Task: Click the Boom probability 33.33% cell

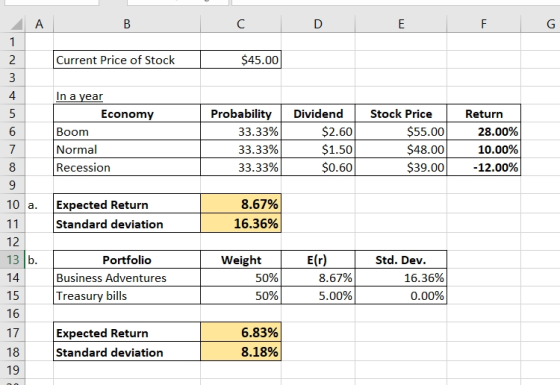Action: (x=241, y=131)
